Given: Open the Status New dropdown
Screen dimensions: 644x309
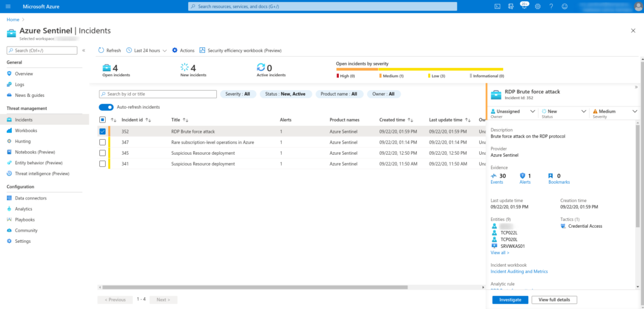Looking at the screenshot, I should [563, 113].
